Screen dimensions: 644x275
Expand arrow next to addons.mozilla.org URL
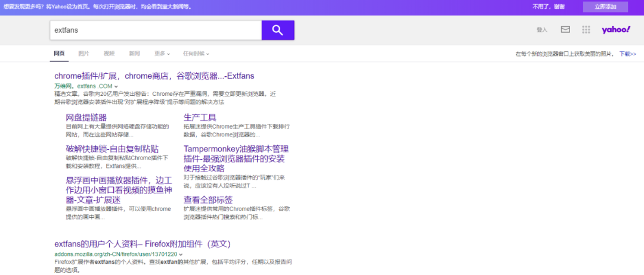point(181,254)
